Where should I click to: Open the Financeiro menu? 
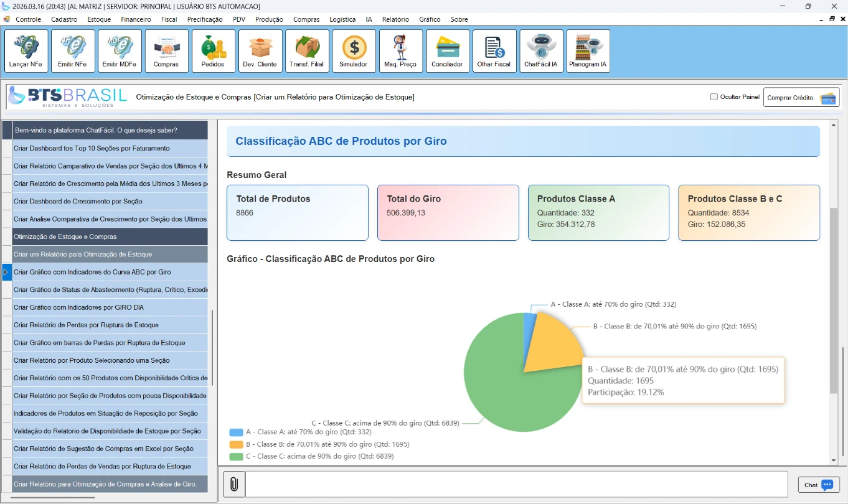coord(136,19)
